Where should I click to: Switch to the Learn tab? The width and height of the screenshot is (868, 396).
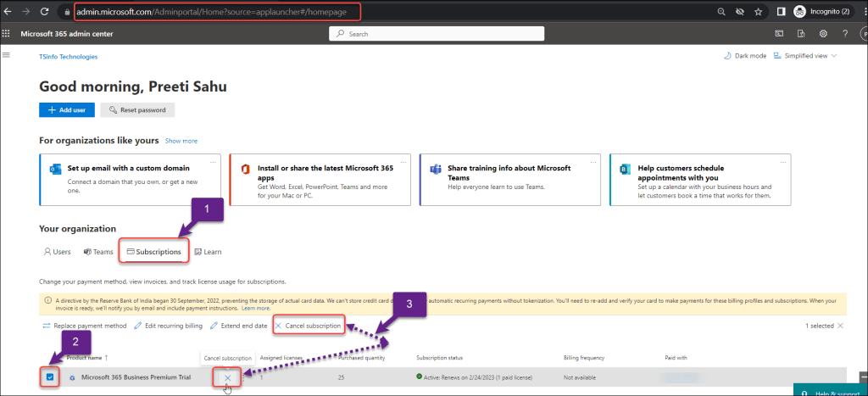(209, 252)
